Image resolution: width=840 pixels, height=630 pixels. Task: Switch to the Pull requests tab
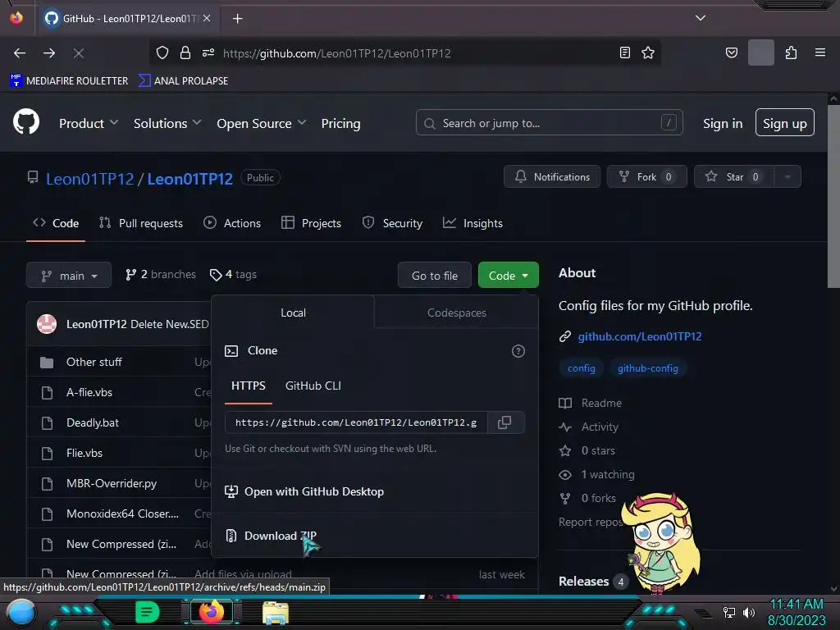tap(141, 223)
